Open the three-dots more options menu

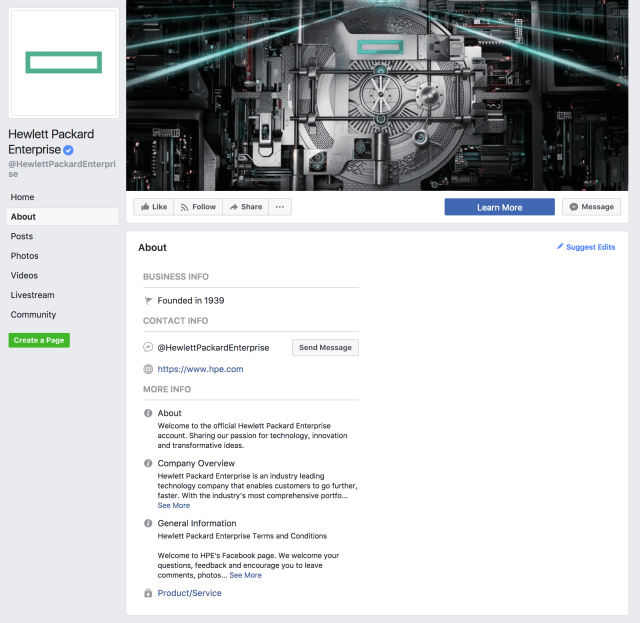coord(280,207)
